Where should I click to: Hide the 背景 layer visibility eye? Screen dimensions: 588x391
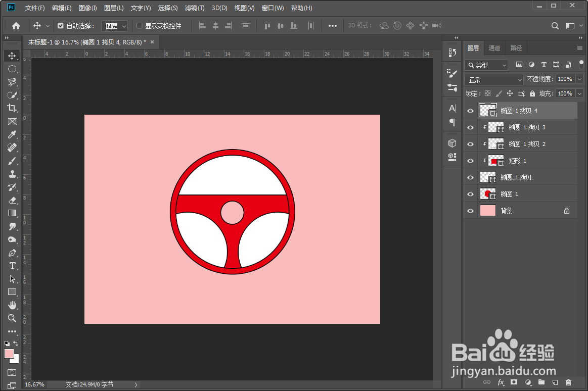[471, 211]
